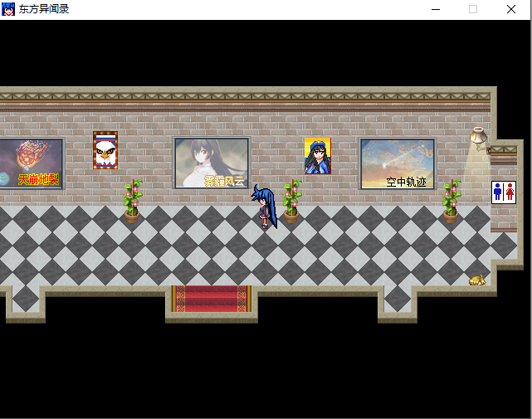
Task: Click the 天崩地裂 caption text
Action: 38,179
